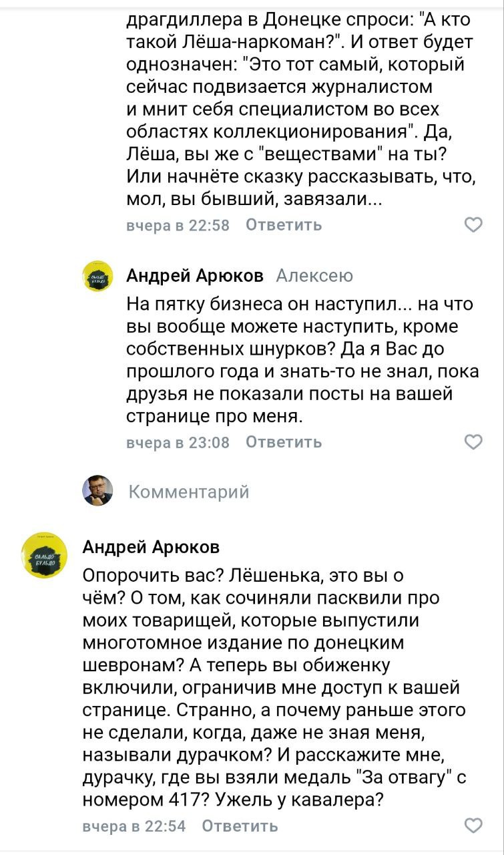Reply to the comment from 22:58
Image resolution: width=504 pixels, height=855 pixels.
pyautogui.click(x=284, y=225)
